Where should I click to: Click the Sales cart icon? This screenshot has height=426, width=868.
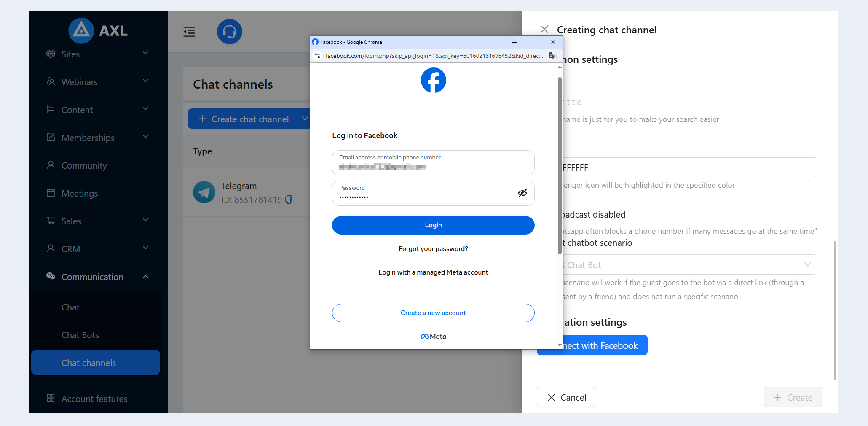(x=51, y=221)
